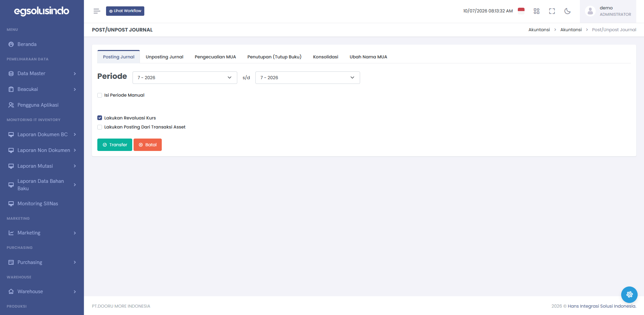The width and height of the screenshot is (644, 315).
Task: Uncheck Lakukan Revaluasi Kurs checkbox
Action: (x=100, y=118)
